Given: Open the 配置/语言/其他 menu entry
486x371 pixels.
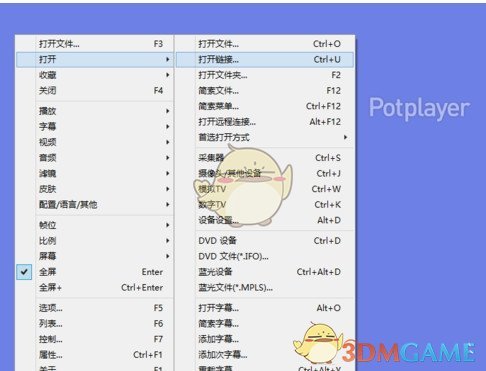Looking at the screenshot, I should tap(95, 204).
